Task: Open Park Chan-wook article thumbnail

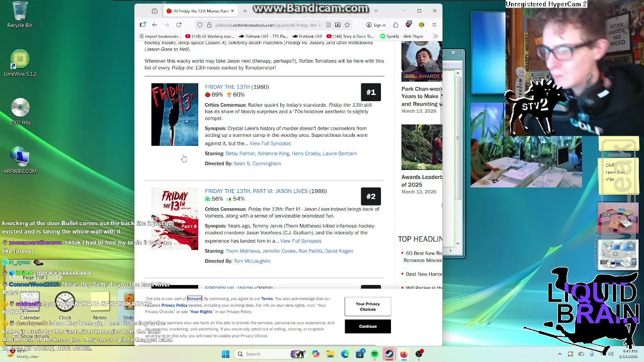Action: (422, 62)
